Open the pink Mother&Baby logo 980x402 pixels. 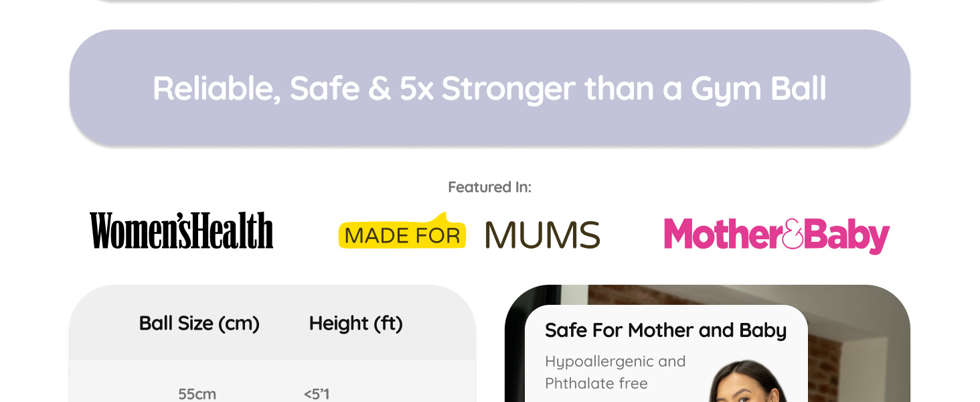777,235
